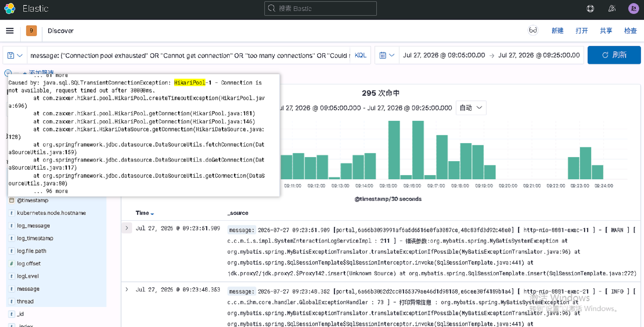This screenshot has height=327, width=644.
Task: Toggle the KQL query language switch
Action: point(360,55)
